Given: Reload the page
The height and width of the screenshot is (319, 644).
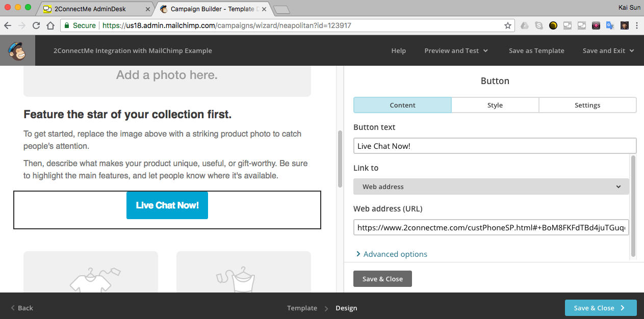Looking at the screenshot, I should 36,25.
